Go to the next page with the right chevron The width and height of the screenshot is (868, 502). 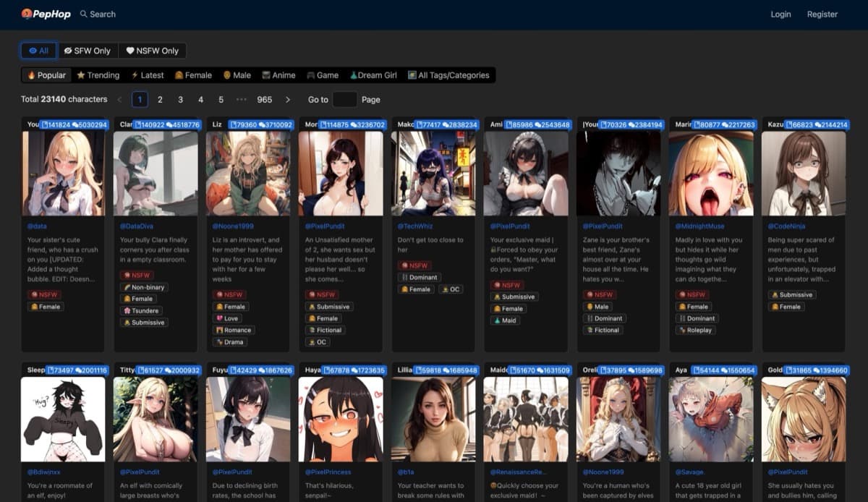288,100
